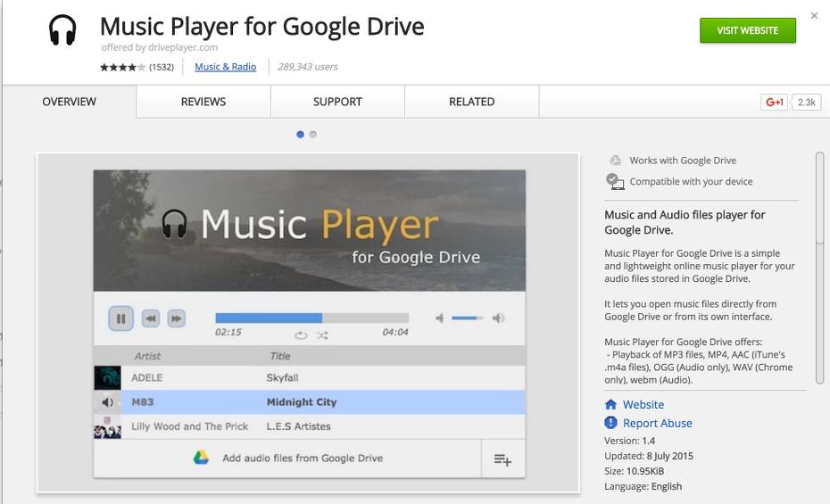Click the star rating display
The height and width of the screenshot is (504, 830).
pos(122,67)
